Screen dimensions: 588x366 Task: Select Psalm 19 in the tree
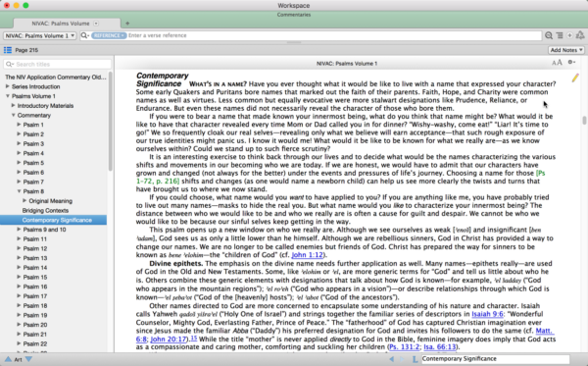click(35, 315)
